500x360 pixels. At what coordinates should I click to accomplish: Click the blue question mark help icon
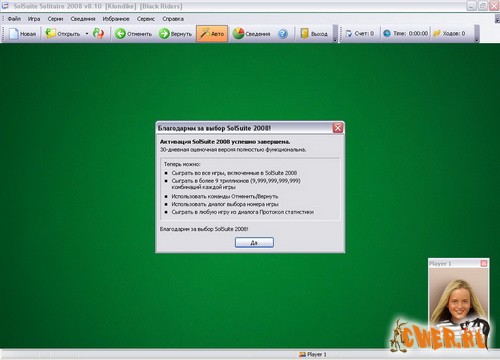(283, 34)
